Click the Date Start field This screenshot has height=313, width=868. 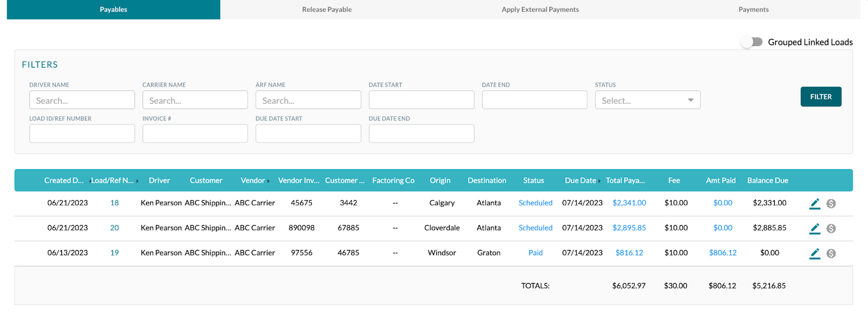pos(422,100)
